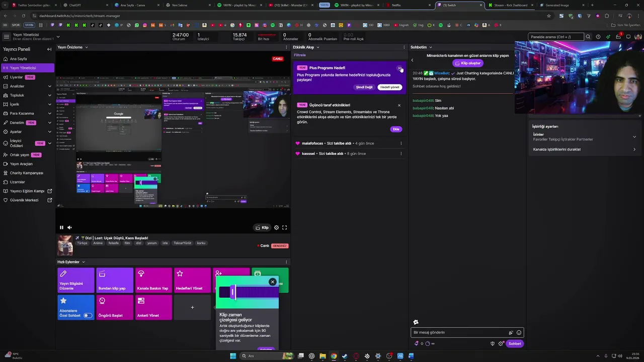Open Charity Kampanyası in sidebar
644x362 pixels.
pyautogui.click(x=27, y=173)
